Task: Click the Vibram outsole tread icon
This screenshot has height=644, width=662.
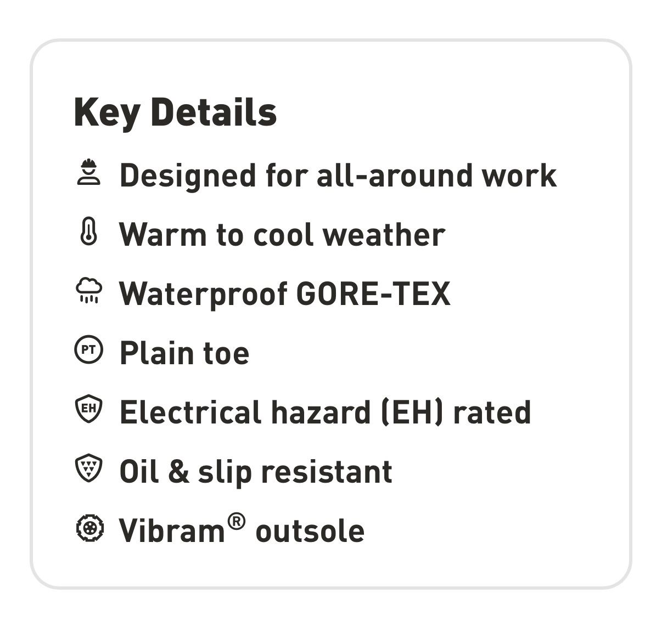Action: tap(88, 528)
